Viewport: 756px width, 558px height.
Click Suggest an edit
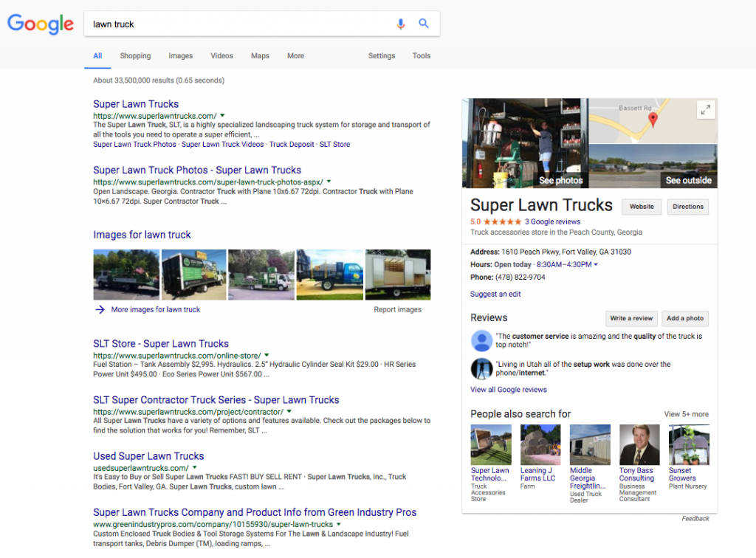(x=495, y=294)
